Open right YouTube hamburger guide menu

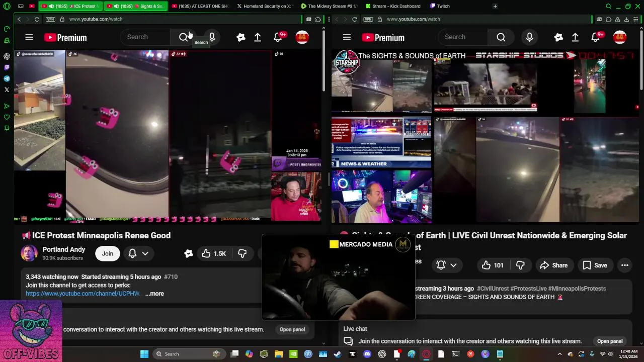[x=347, y=37]
